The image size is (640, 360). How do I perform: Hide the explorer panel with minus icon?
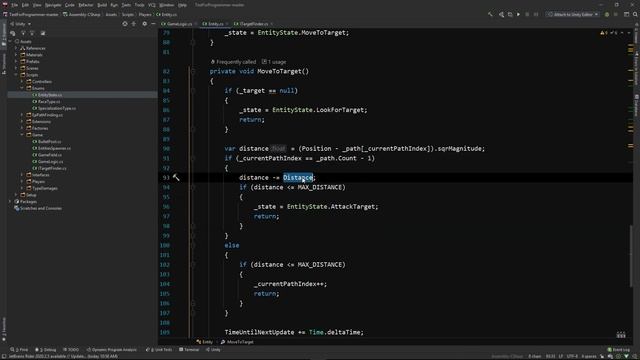coord(153,24)
